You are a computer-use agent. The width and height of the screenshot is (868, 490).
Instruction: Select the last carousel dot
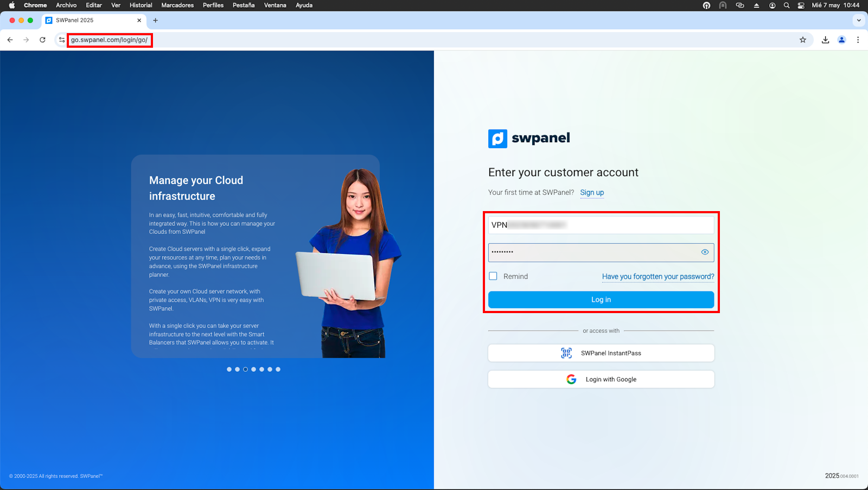click(278, 369)
